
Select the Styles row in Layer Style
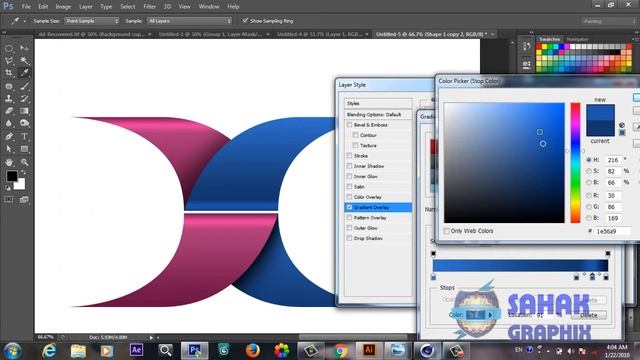378,103
